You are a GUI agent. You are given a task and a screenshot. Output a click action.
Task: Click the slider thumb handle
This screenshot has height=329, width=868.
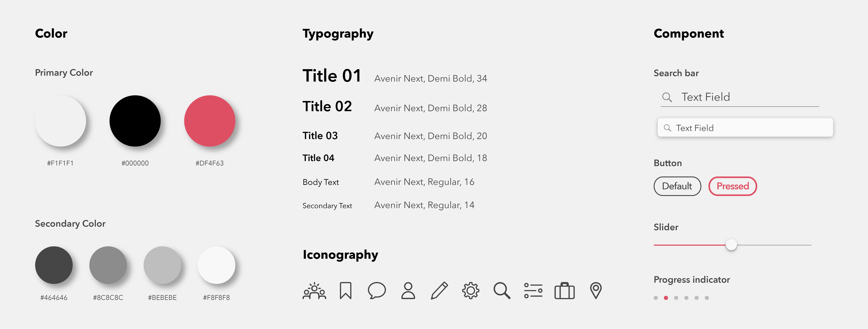tap(731, 245)
